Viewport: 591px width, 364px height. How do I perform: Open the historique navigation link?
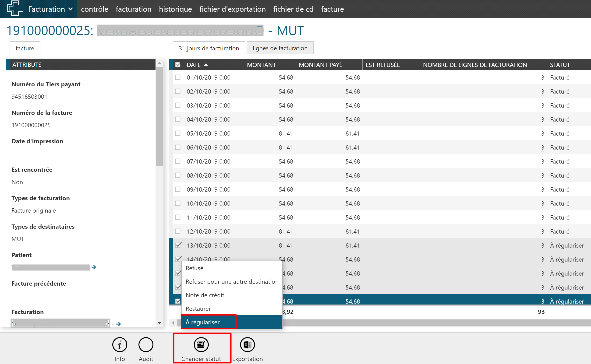[x=175, y=9]
